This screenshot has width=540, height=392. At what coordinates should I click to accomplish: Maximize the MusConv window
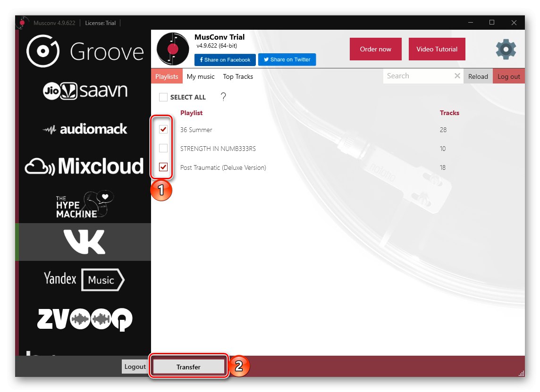[492, 22]
